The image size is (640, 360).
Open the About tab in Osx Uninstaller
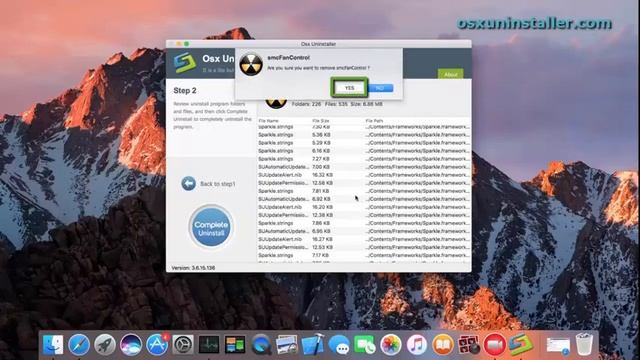coord(451,74)
